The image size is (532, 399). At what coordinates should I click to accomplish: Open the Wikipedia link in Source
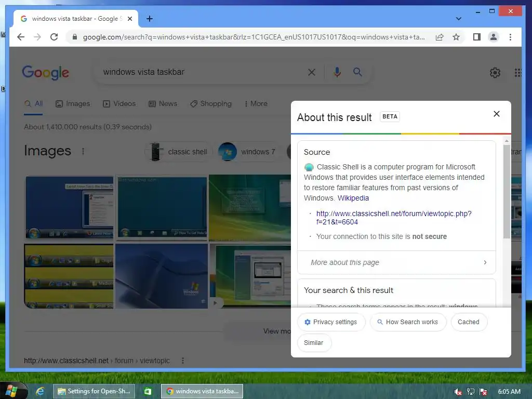click(x=353, y=198)
